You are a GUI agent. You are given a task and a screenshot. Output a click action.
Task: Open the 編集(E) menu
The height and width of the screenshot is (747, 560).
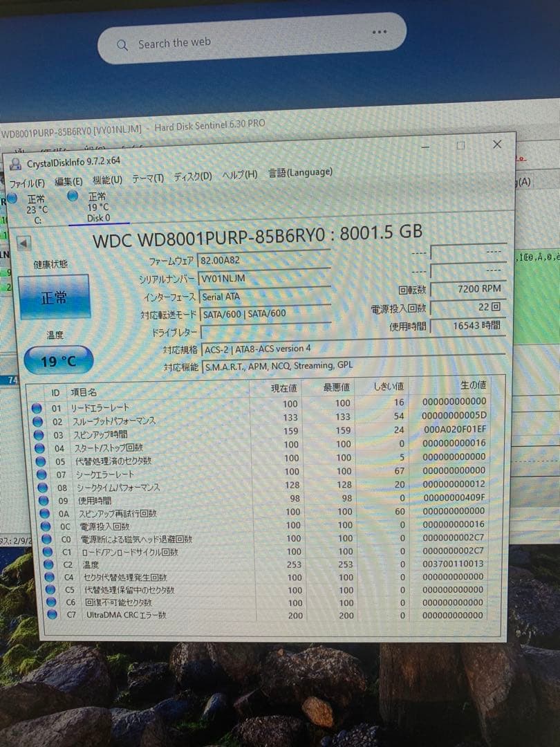coord(68,181)
